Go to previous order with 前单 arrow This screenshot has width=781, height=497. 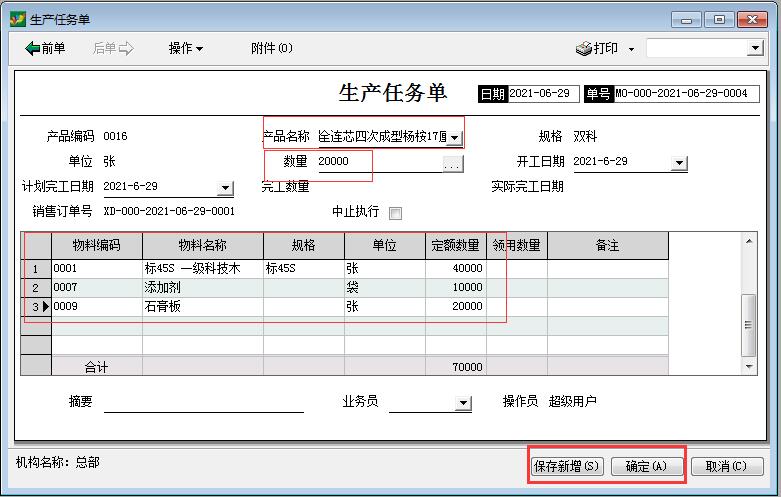44,48
